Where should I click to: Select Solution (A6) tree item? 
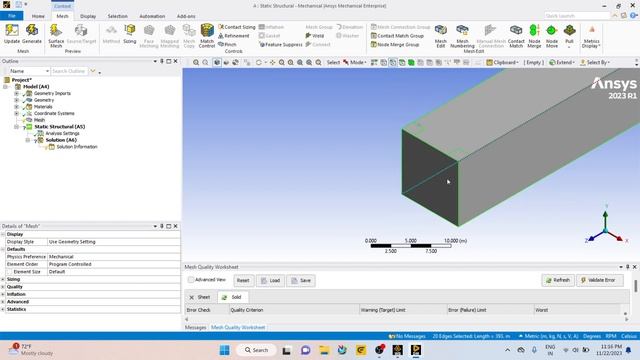pyautogui.click(x=61, y=140)
